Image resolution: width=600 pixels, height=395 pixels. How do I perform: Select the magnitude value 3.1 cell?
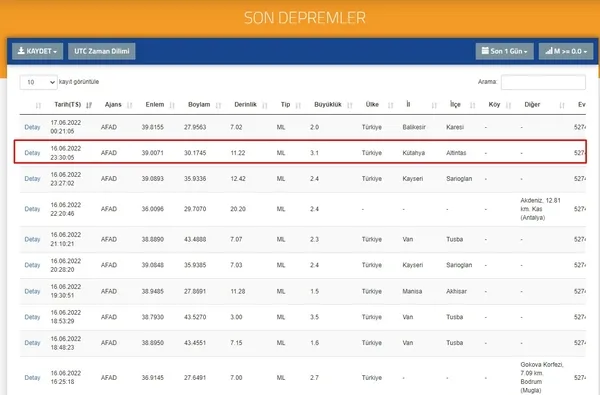click(314, 153)
